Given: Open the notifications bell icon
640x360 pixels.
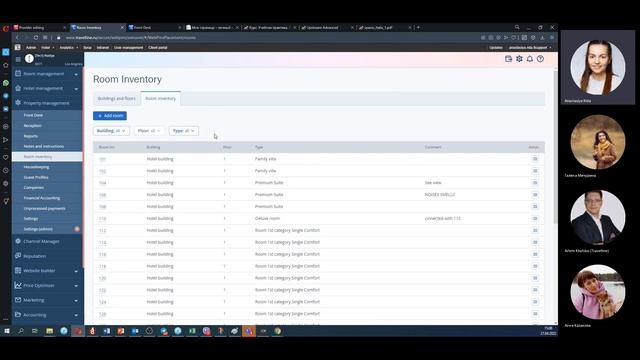Looking at the screenshot, I should tap(529, 59).
